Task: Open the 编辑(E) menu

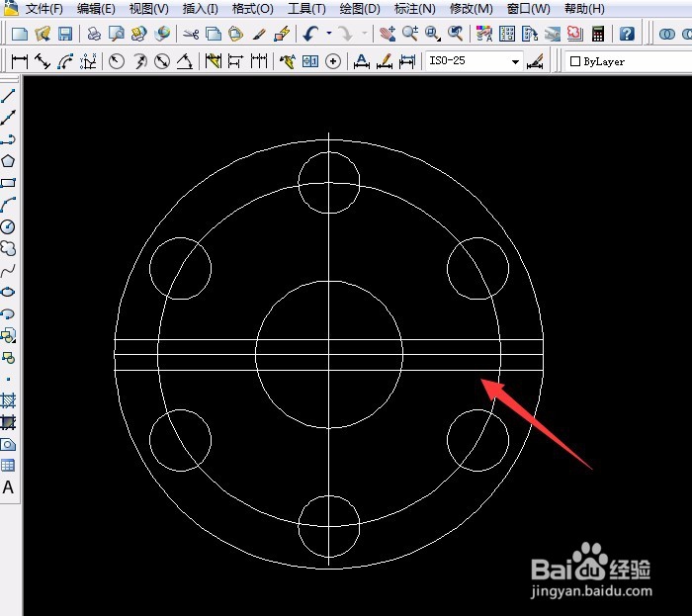Action: [x=96, y=8]
